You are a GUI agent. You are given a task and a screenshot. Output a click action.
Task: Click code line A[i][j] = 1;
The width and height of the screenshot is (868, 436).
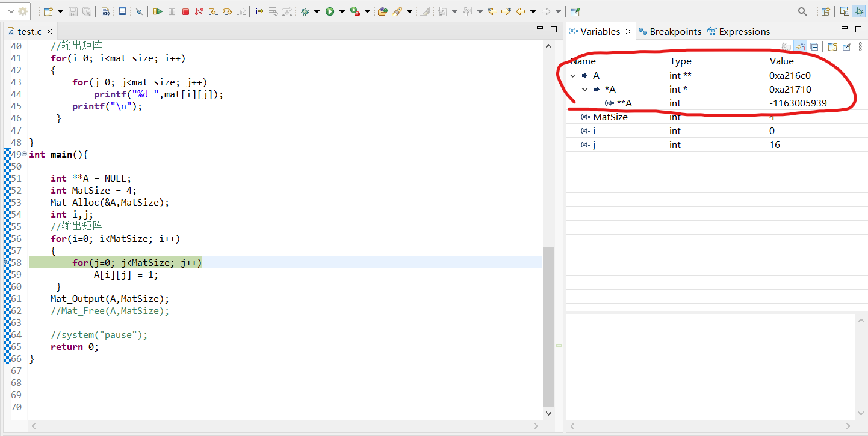[x=126, y=275]
